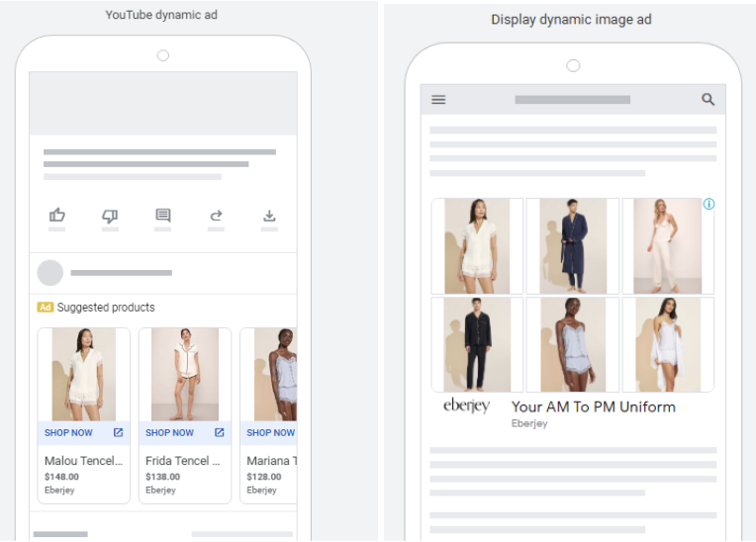Click the Suggested products label
The height and width of the screenshot is (542, 756).
click(106, 308)
